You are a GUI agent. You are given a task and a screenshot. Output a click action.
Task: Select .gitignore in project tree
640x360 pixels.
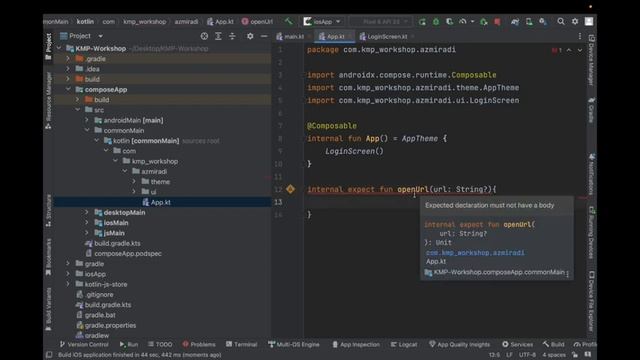pyautogui.click(x=99, y=295)
